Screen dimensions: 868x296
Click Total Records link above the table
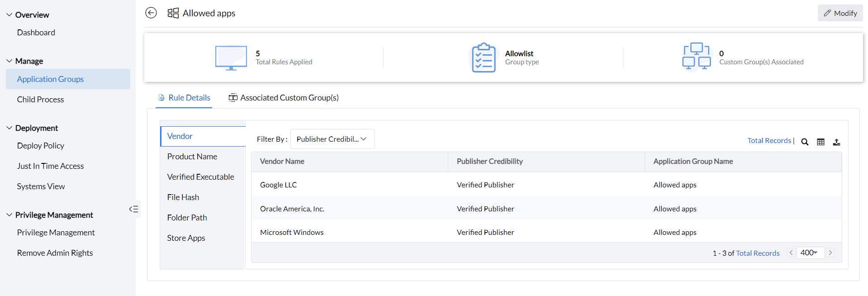(x=769, y=140)
